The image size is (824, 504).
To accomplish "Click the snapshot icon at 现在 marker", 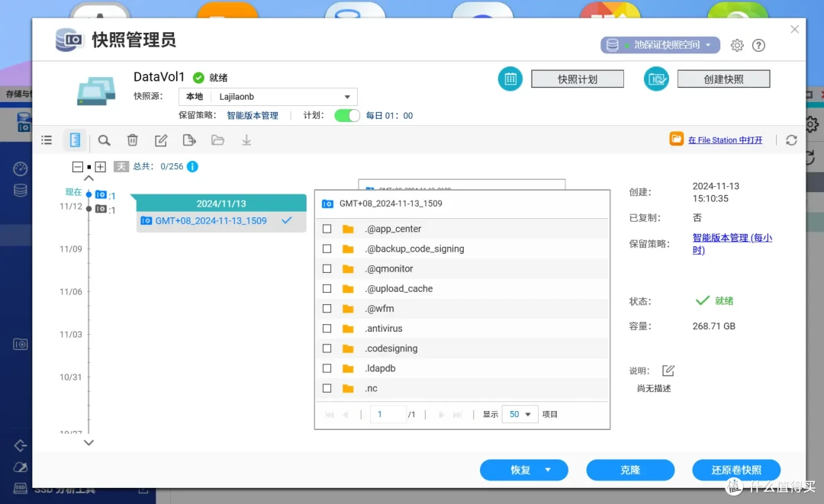I will [x=101, y=194].
